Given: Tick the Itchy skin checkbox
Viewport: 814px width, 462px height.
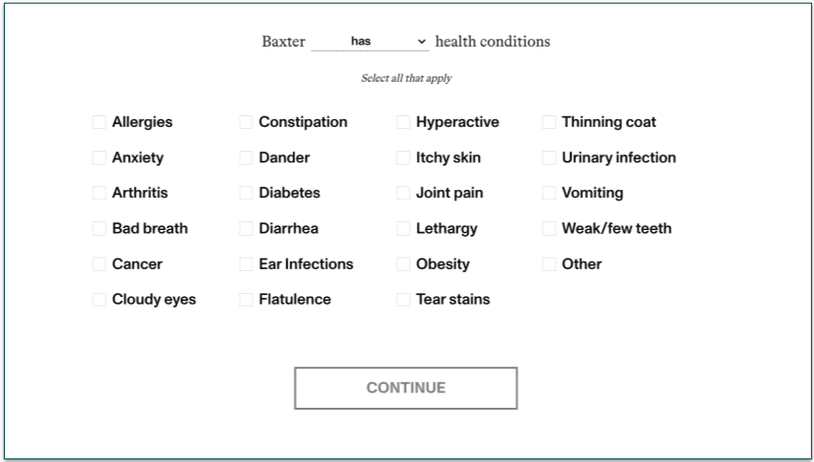Looking at the screenshot, I should click(x=403, y=158).
